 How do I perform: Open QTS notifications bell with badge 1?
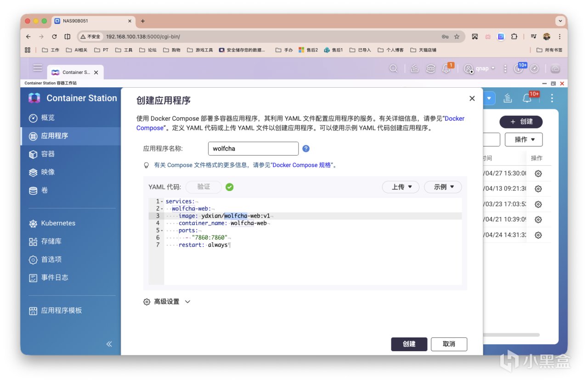click(447, 68)
